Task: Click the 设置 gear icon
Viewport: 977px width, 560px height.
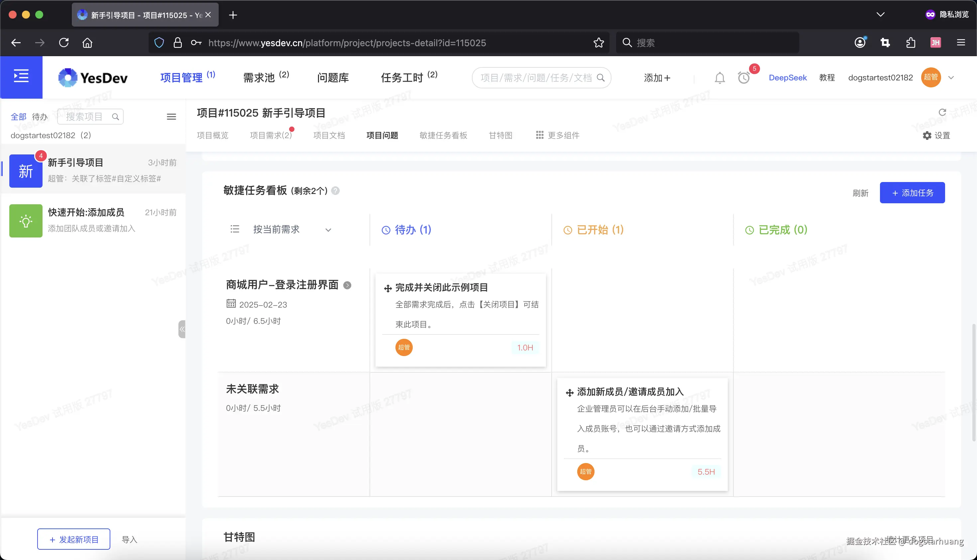Action: [x=927, y=136]
